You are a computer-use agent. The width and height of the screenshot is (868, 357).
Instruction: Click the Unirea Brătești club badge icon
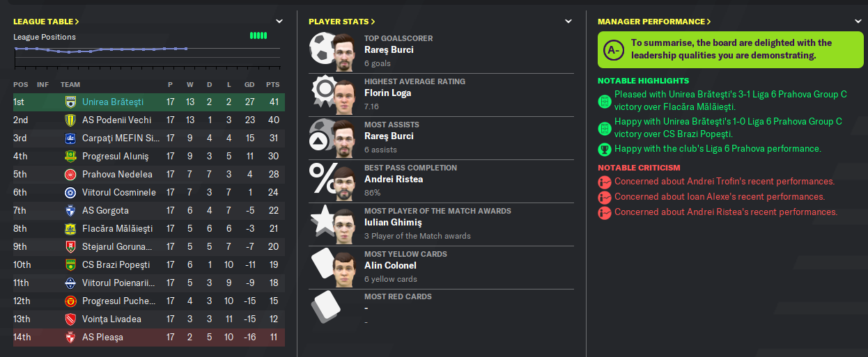click(x=70, y=102)
